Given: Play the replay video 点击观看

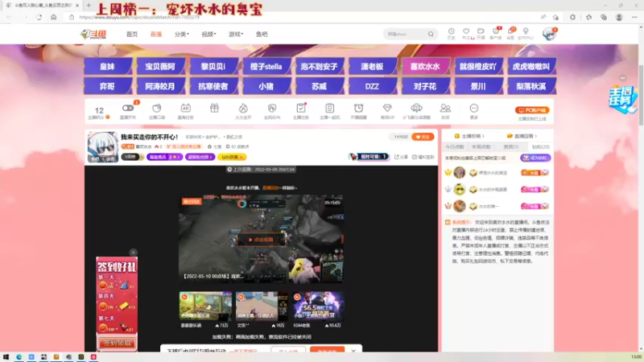Looking at the screenshot, I should (261, 239).
